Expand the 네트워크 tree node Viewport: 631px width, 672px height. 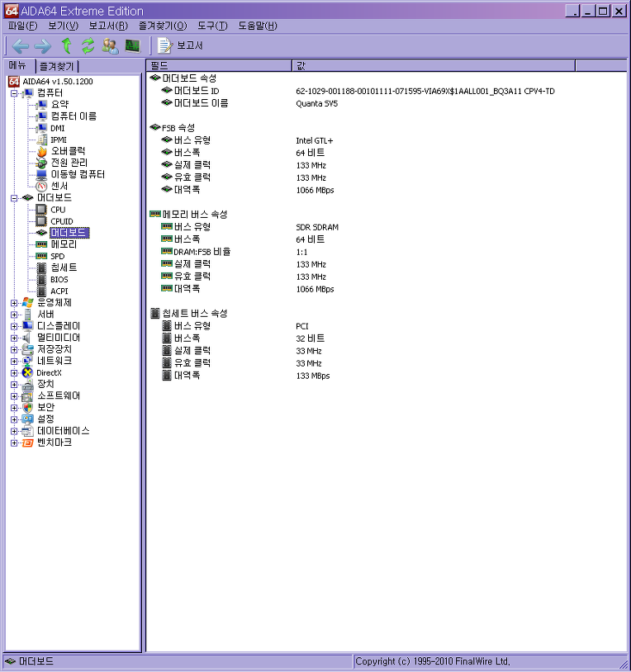point(14,362)
